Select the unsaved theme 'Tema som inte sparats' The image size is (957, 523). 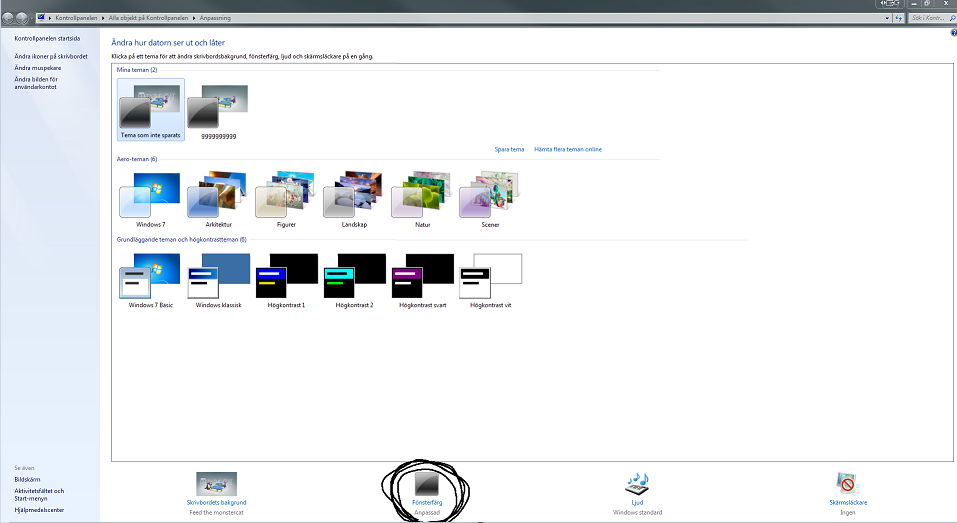151,110
